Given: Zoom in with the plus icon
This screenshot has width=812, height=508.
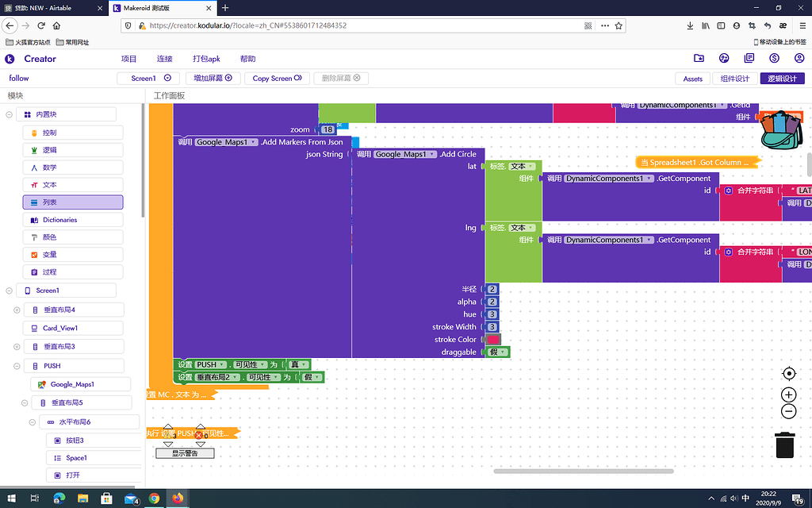Looking at the screenshot, I should 788,394.
